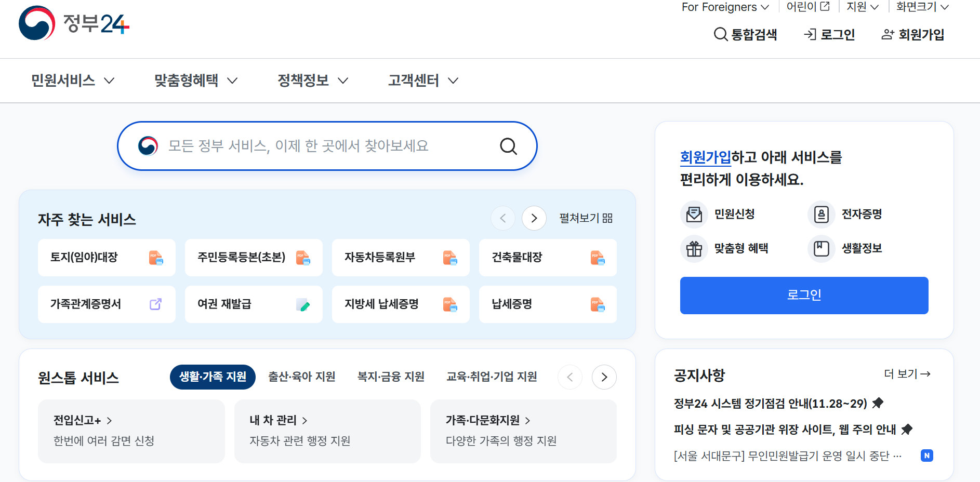Click pin icon beside 피싱 문자 notice

coord(907,430)
